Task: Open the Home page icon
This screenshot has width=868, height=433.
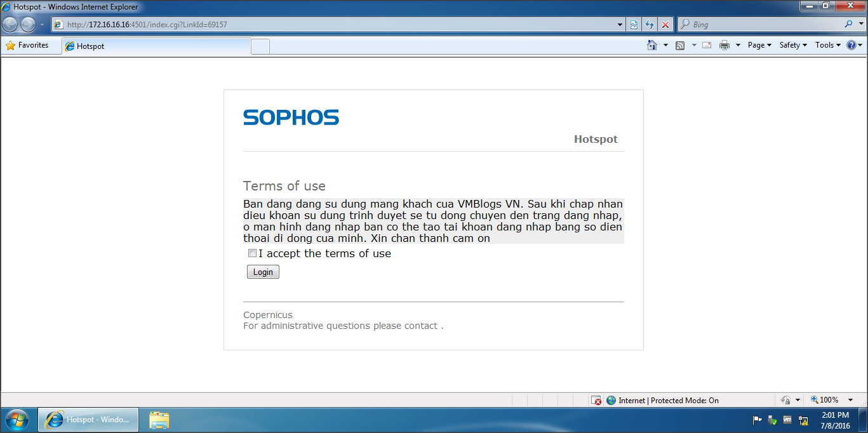Action: point(651,45)
